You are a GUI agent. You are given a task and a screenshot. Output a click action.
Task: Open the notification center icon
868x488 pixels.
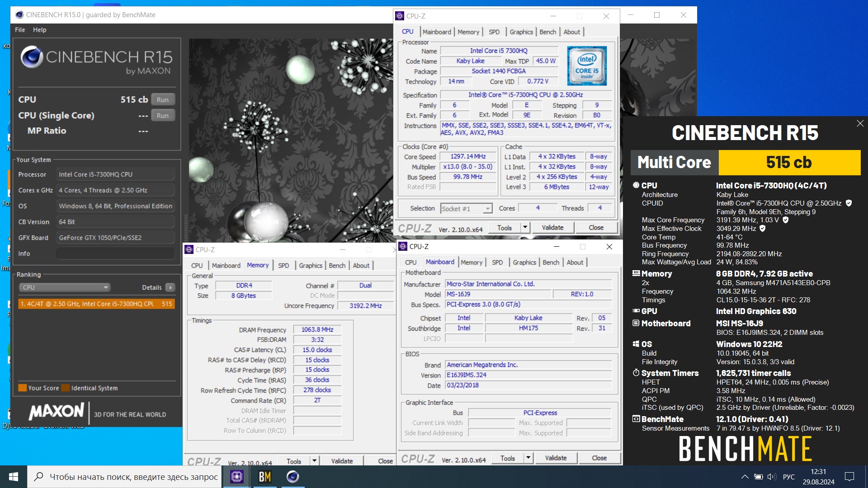click(x=849, y=477)
